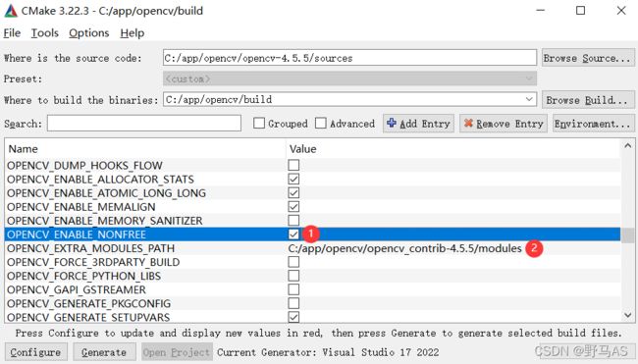Open the Tools menu
638x364 pixels.
click(x=45, y=33)
